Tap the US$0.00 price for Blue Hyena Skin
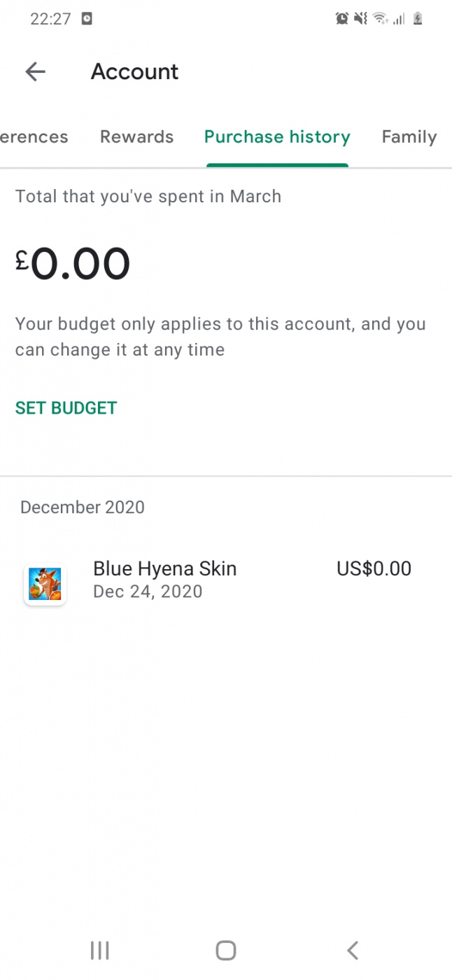The image size is (452, 980). pos(374,568)
